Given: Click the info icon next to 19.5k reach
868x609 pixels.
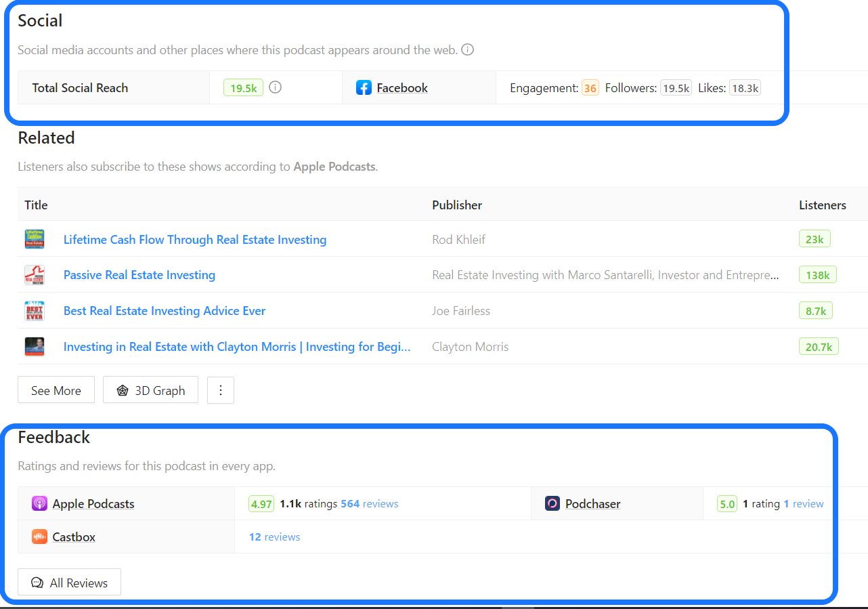Looking at the screenshot, I should [x=275, y=87].
